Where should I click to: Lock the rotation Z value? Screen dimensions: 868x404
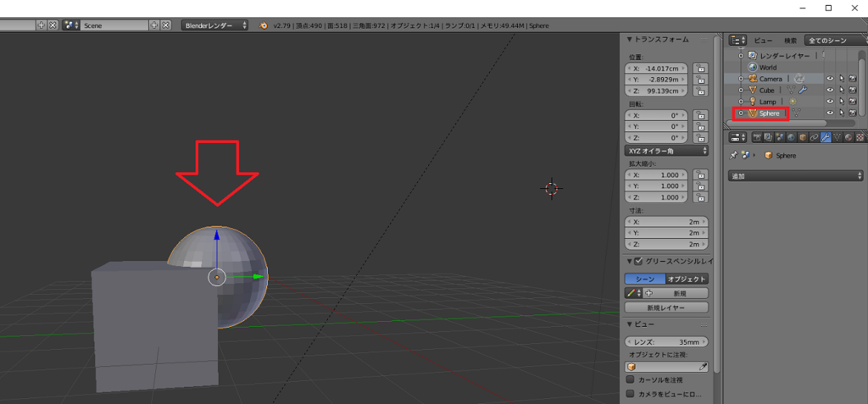(701, 138)
